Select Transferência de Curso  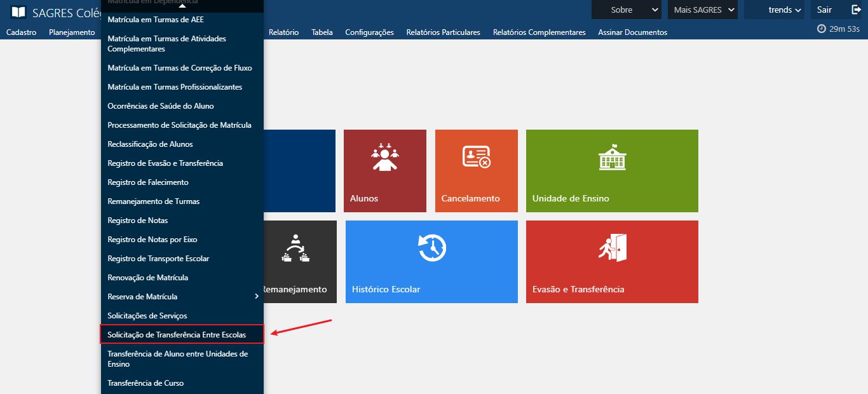(182, 383)
